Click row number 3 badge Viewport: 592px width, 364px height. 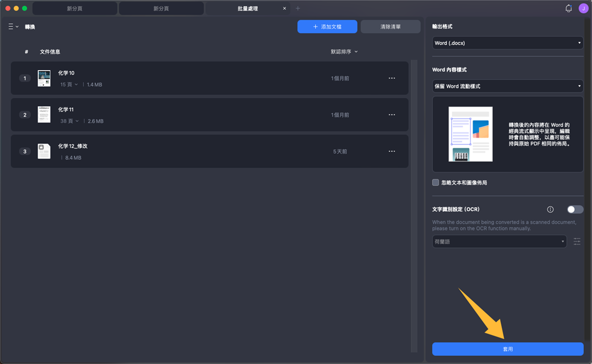point(25,151)
